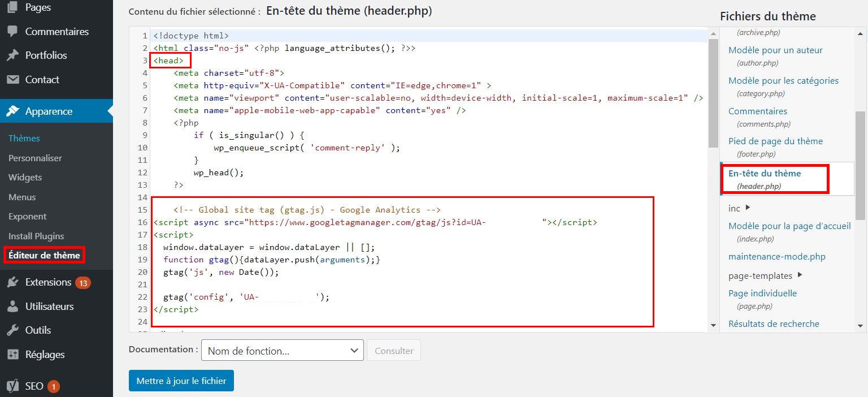Open Personnaliser submenu link
Image resolution: width=868 pixels, height=397 pixels.
coord(35,158)
